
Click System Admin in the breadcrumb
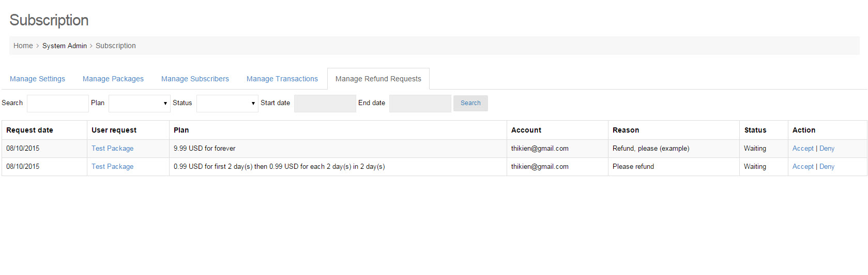[x=64, y=46]
